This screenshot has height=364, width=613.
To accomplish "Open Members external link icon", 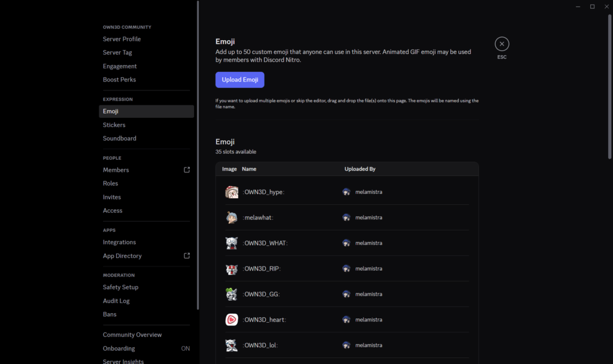I will (187, 170).
